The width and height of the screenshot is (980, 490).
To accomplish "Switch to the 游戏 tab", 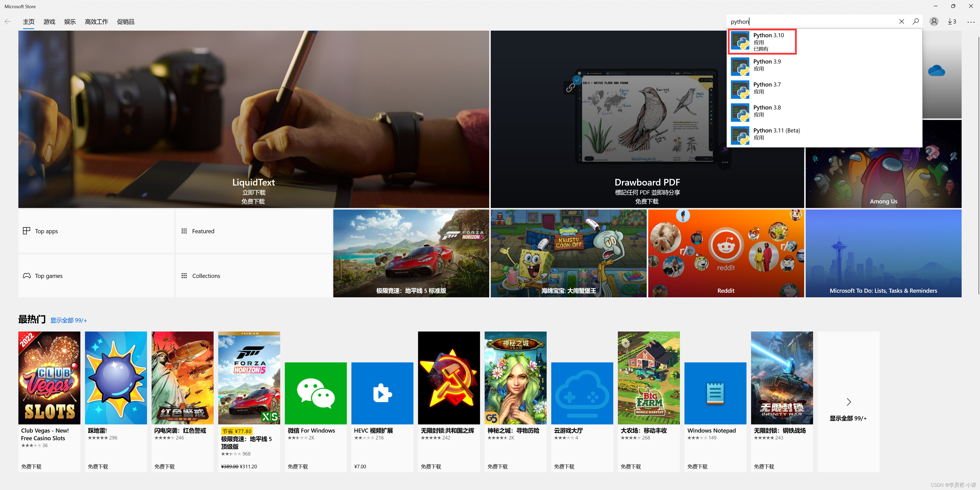I will [x=49, y=22].
